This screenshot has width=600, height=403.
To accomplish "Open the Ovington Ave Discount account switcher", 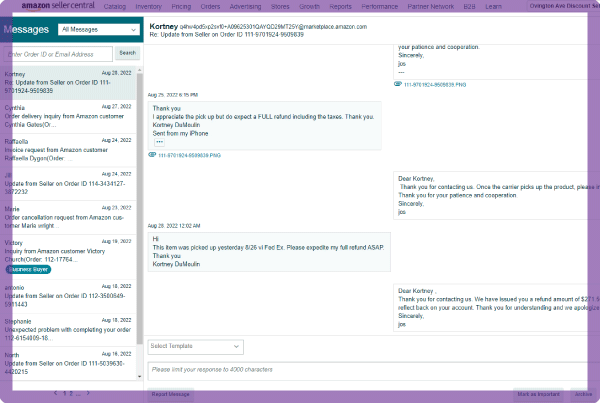I will coord(555,6).
